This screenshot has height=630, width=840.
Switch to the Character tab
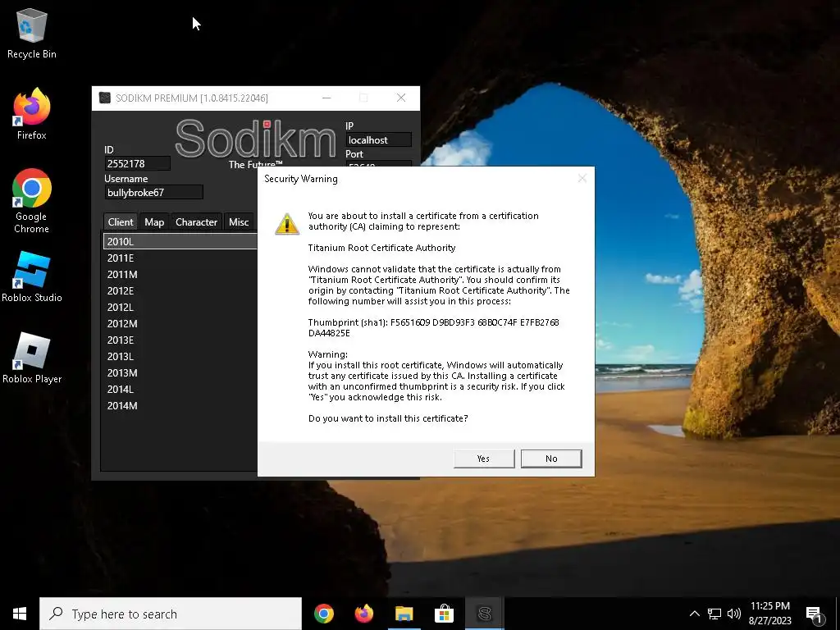click(x=196, y=221)
